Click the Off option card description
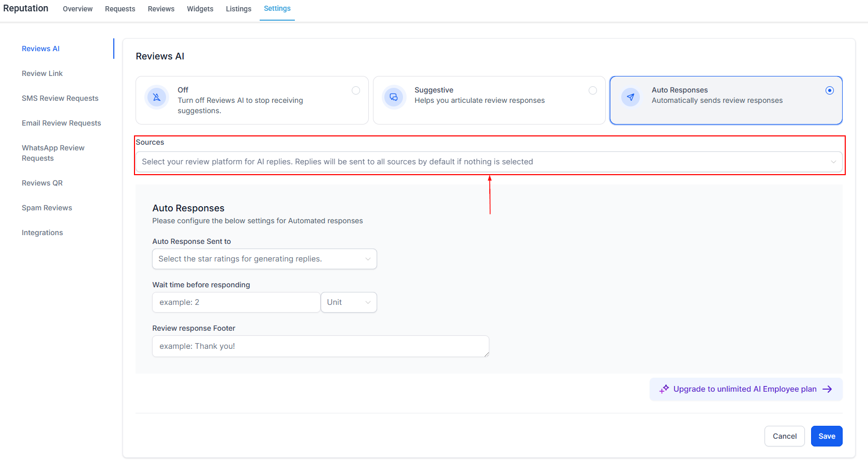This screenshot has width=868, height=463. click(x=241, y=105)
